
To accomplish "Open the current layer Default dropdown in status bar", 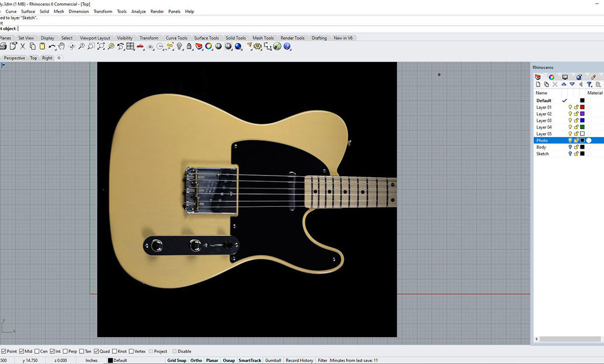I will coord(135,361).
